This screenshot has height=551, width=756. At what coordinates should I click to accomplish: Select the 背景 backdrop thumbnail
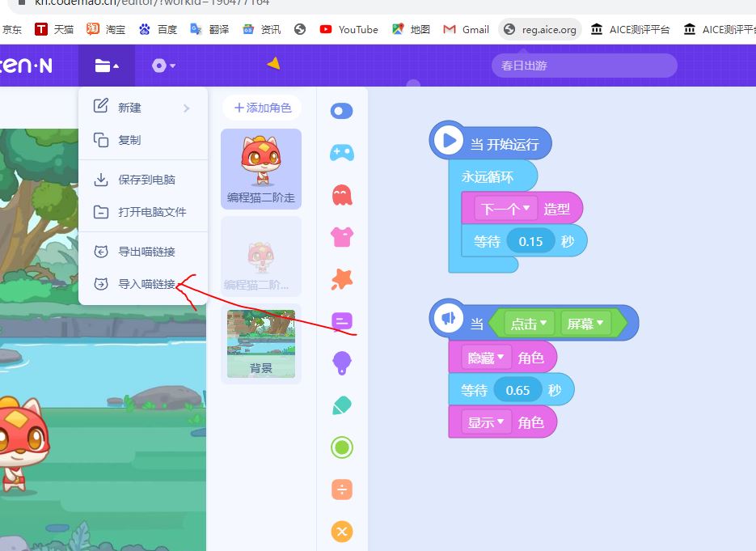(261, 344)
